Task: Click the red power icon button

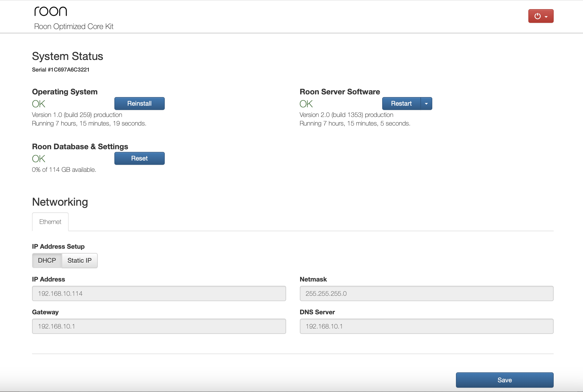Action: tap(538, 16)
